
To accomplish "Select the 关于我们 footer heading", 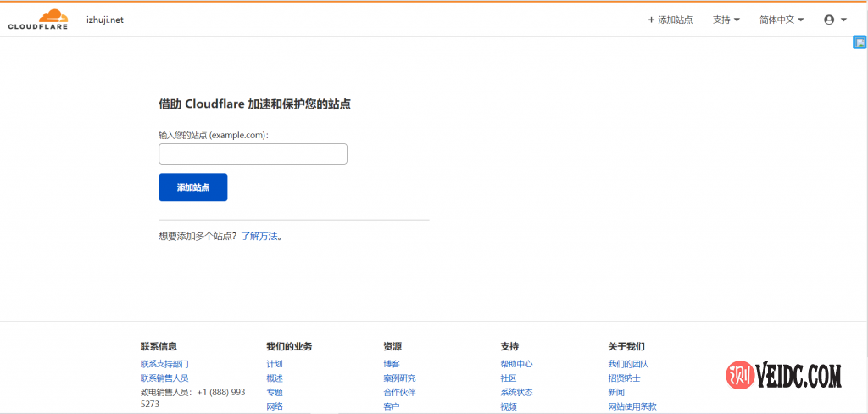I will [x=626, y=346].
